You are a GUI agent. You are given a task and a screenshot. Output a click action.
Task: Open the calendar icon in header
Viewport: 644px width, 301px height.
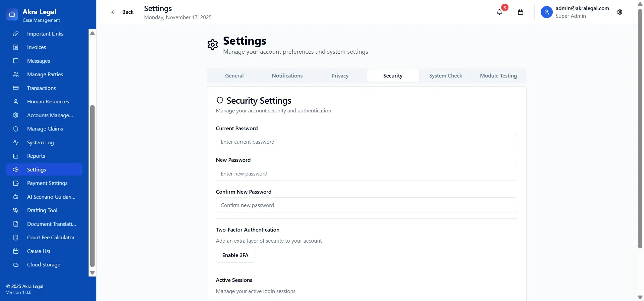pos(521,12)
